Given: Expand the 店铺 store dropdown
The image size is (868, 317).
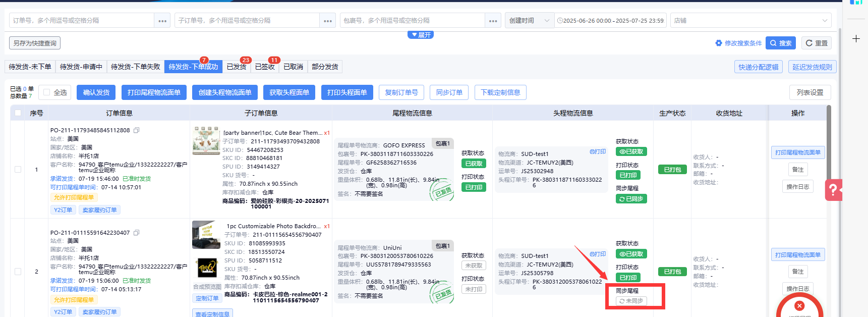Looking at the screenshot, I should (750, 21).
